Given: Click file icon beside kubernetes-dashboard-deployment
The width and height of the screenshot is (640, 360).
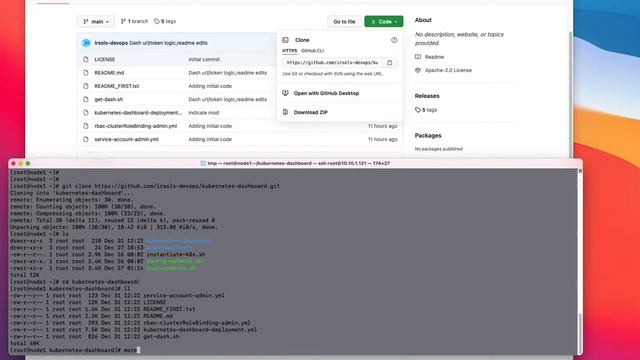Looking at the screenshot, I should click(x=86, y=113).
